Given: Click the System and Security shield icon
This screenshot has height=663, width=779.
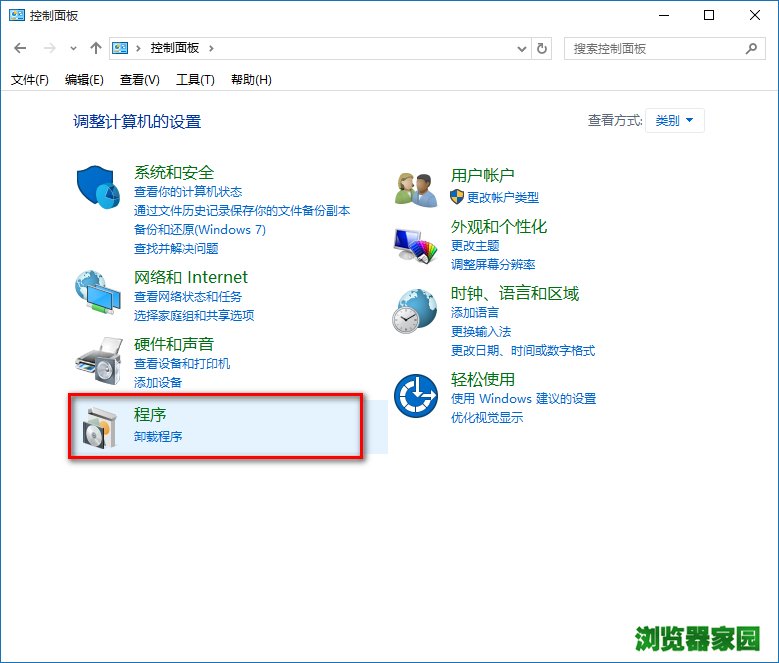Looking at the screenshot, I should tap(98, 186).
